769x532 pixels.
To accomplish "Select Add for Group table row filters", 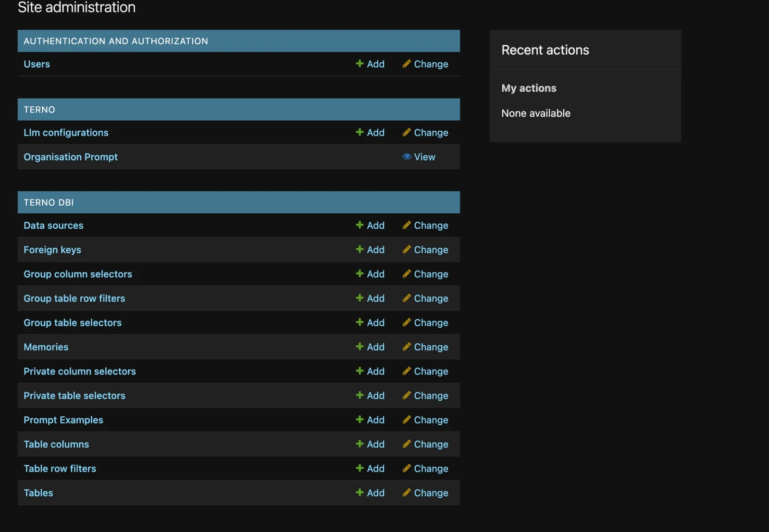I will pos(370,298).
